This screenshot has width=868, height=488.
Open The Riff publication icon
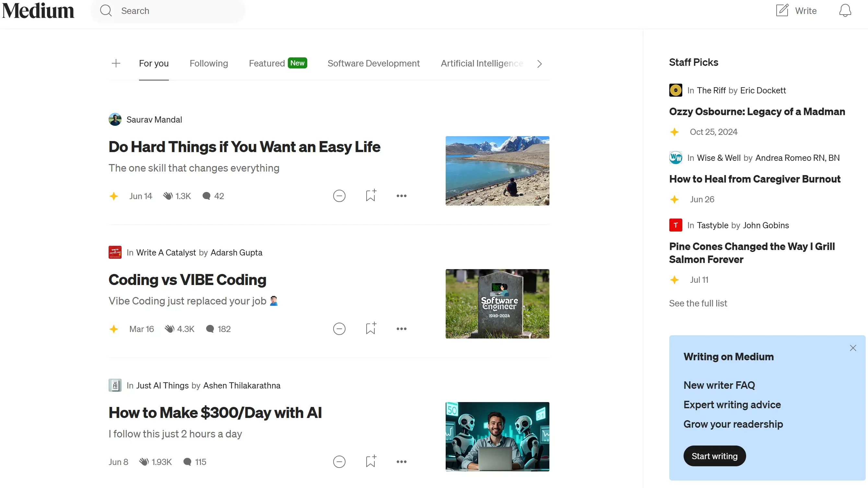675,90
